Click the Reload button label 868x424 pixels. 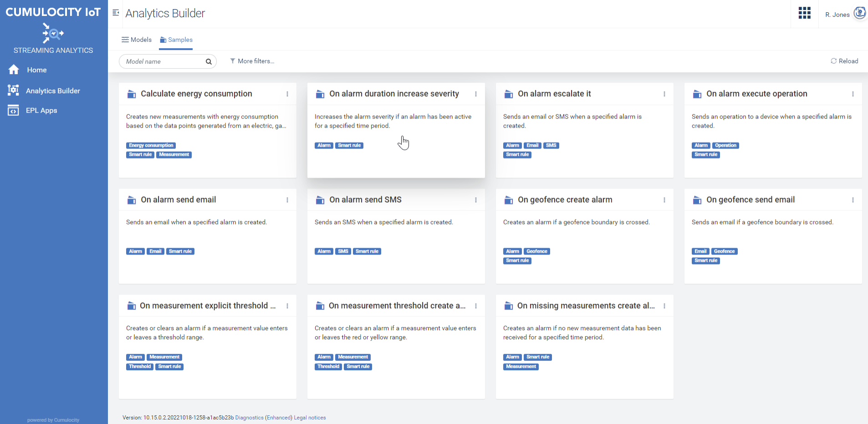tap(848, 61)
